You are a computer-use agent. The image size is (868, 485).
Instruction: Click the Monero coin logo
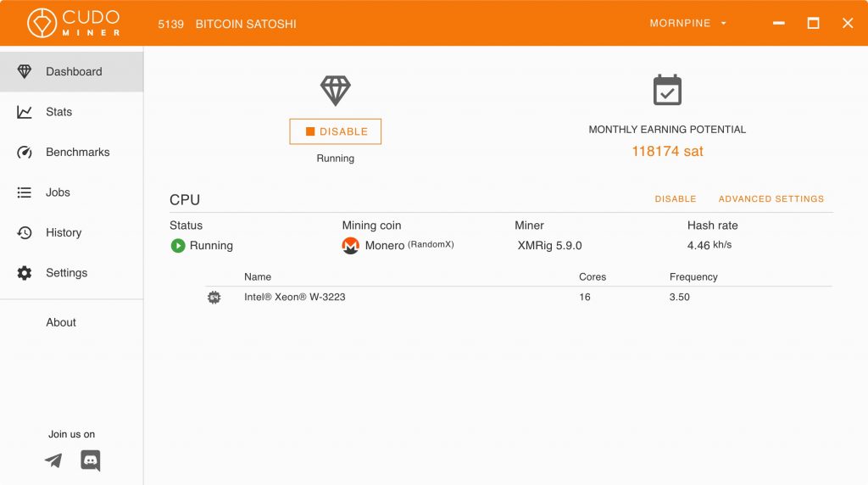point(350,245)
